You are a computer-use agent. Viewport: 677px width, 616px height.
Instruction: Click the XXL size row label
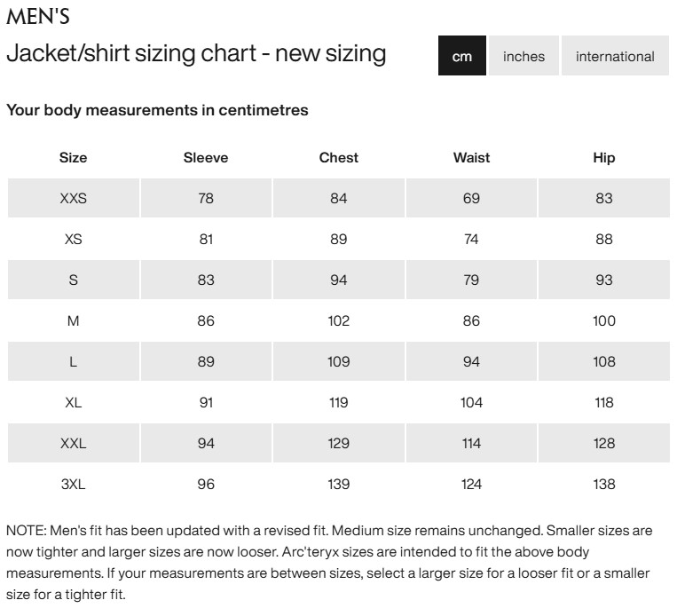click(74, 444)
